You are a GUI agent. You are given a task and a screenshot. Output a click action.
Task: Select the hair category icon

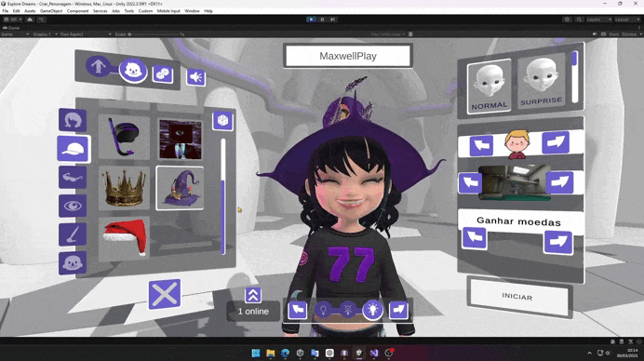pos(73,120)
